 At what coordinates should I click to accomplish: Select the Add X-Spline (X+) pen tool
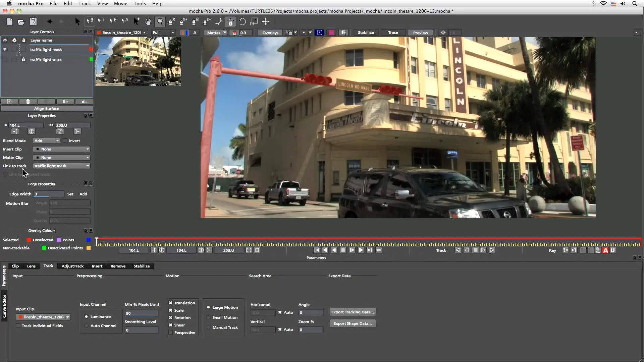point(183,22)
